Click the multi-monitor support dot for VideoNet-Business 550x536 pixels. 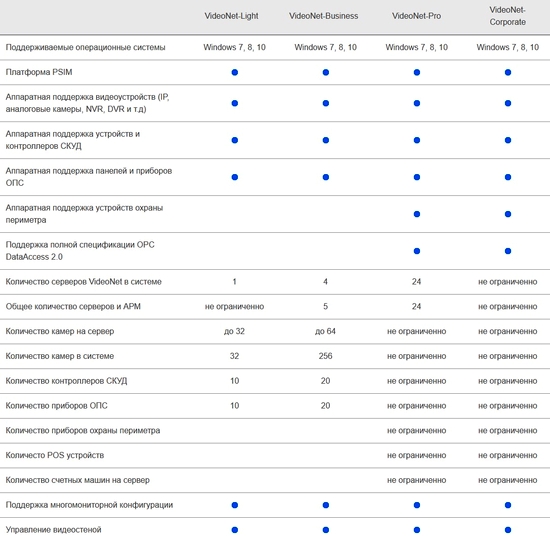click(x=326, y=505)
